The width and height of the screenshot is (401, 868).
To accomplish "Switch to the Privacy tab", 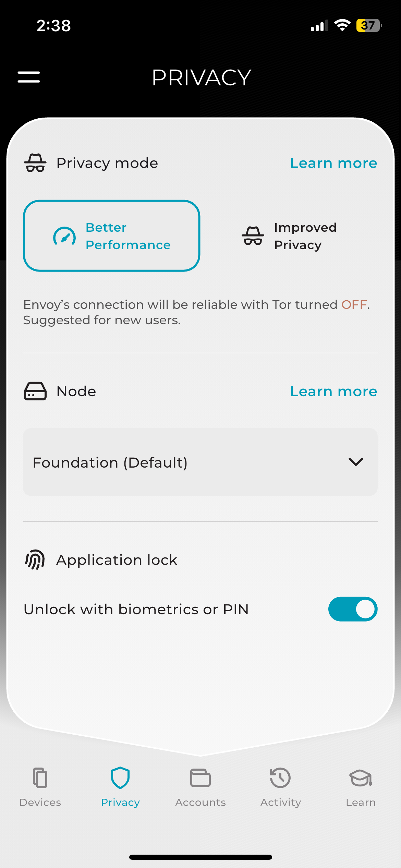I will [120, 785].
